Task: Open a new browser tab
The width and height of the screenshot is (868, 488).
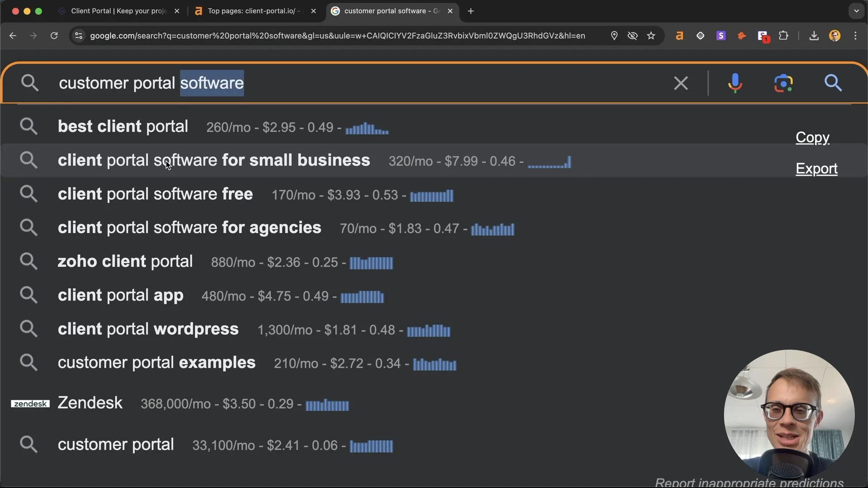Action: [x=471, y=11]
